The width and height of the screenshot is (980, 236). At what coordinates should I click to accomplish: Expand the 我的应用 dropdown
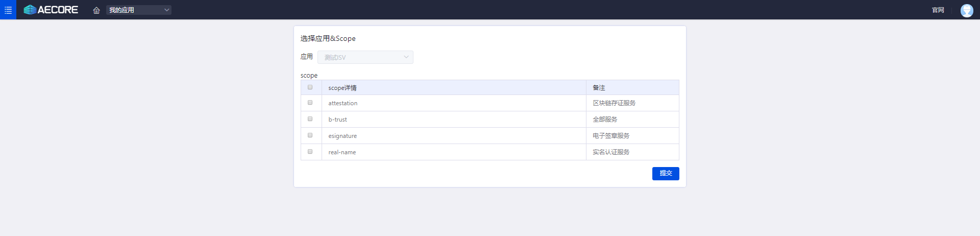click(139, 10)
